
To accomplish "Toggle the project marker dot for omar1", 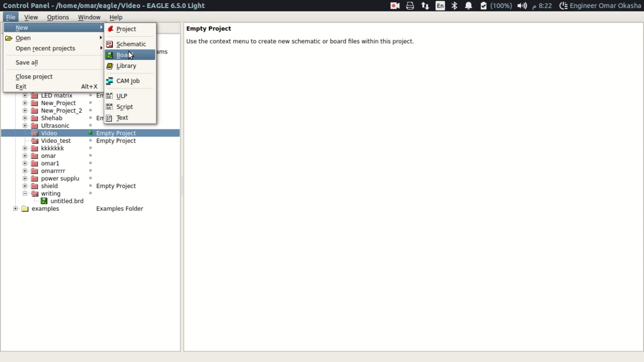I will pyautogui.click(x=91, y=163).
